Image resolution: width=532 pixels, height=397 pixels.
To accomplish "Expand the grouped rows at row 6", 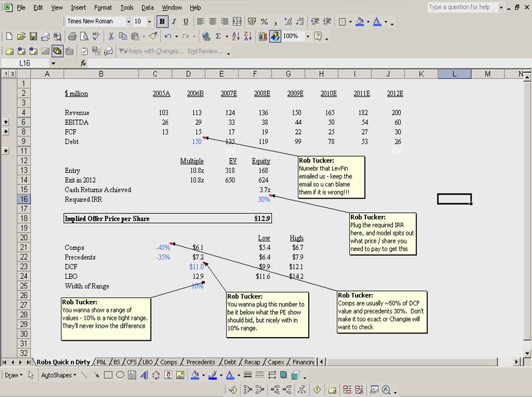I will coord(6,122).
